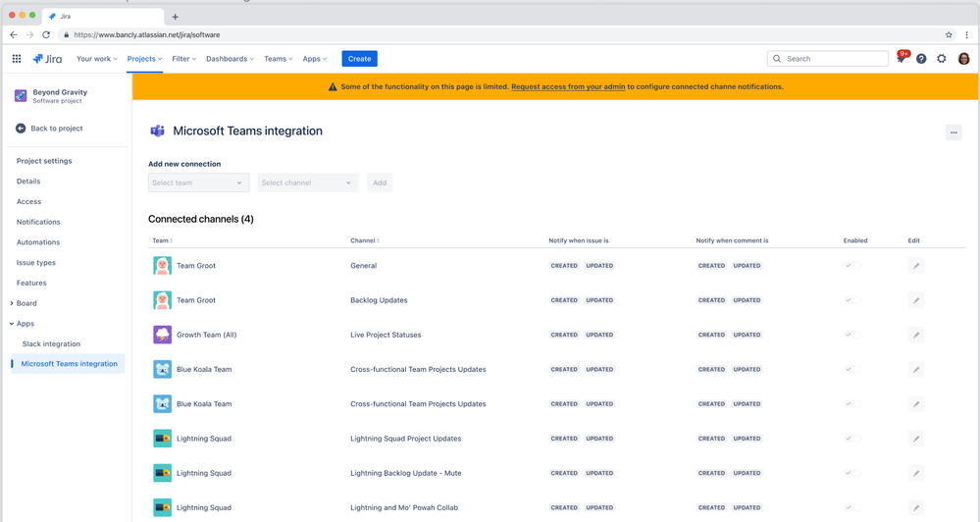Click the blue Create button
980x522 pixels.
tap(359, 59)
